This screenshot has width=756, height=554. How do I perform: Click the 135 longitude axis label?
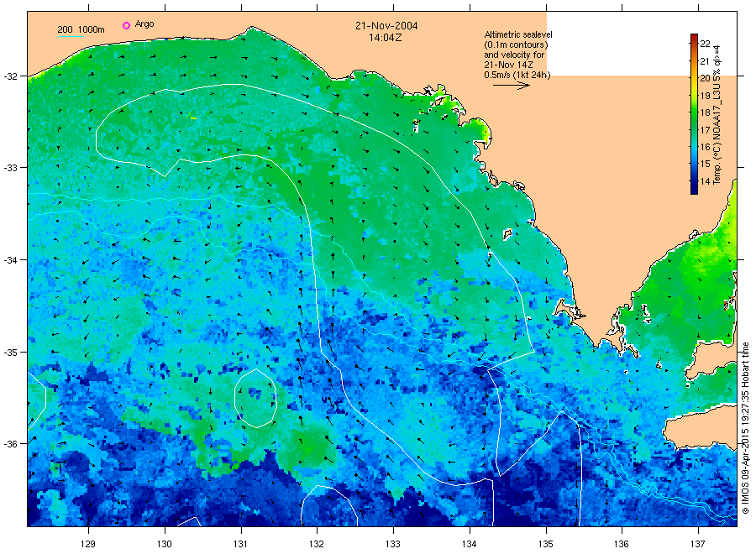pyautogui.click(x=546, y=544)
